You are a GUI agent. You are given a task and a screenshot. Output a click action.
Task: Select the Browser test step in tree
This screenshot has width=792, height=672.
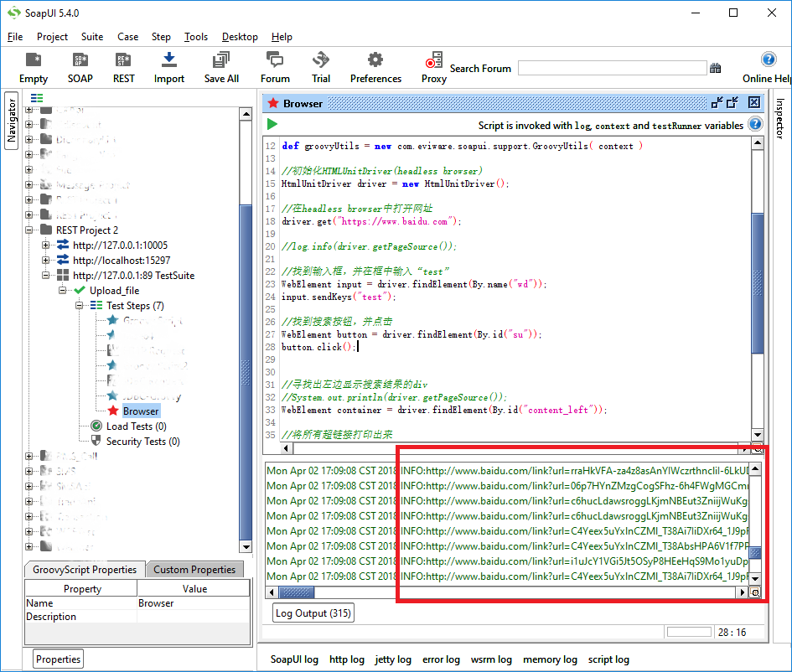[x=141, y=411]
